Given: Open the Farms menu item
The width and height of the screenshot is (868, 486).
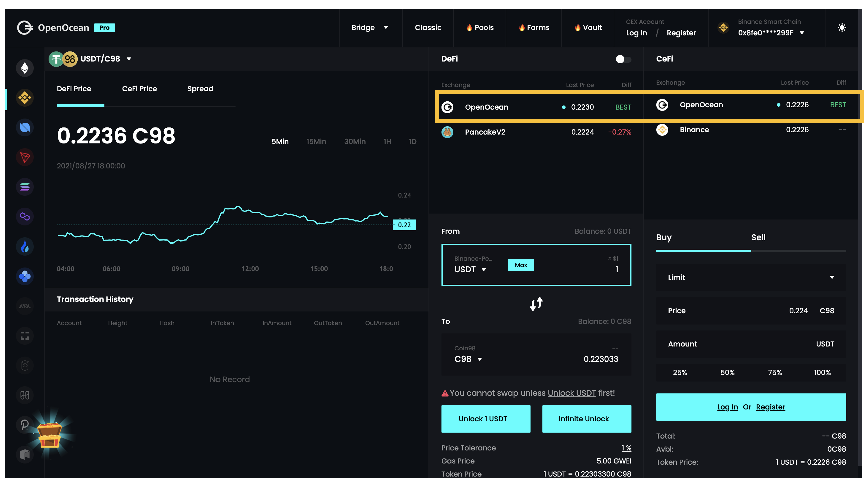Looking at the screenshot, I should click(534, 28).
